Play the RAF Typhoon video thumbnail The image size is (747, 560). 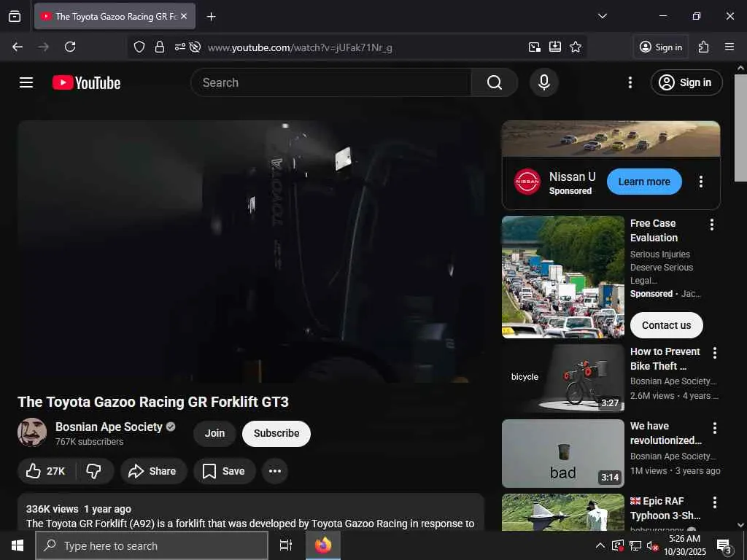(562, 513)
